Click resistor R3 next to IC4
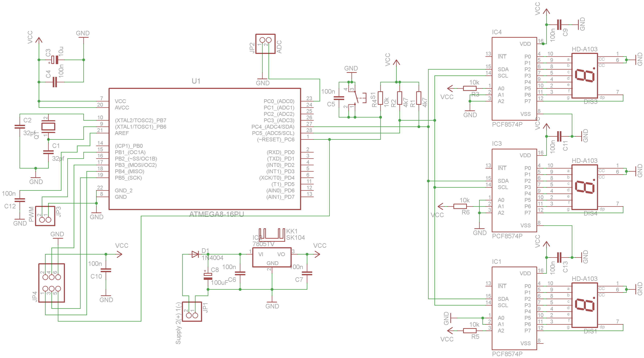The image size is (644, 358). click(x=469, y=88)
